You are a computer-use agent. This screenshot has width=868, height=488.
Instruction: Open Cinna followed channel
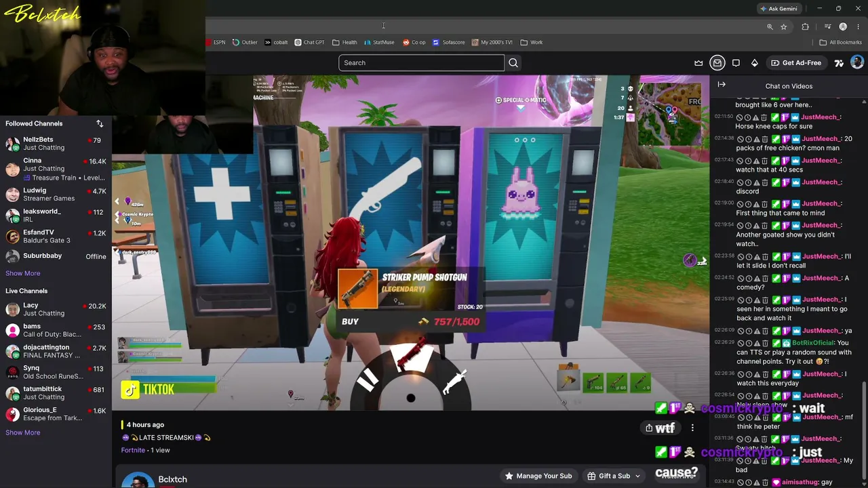coord(56,168)
